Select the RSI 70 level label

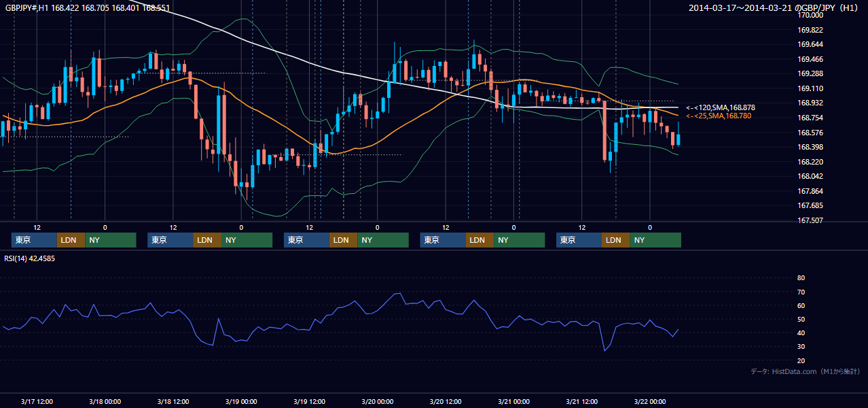click(x=801, y=292)
